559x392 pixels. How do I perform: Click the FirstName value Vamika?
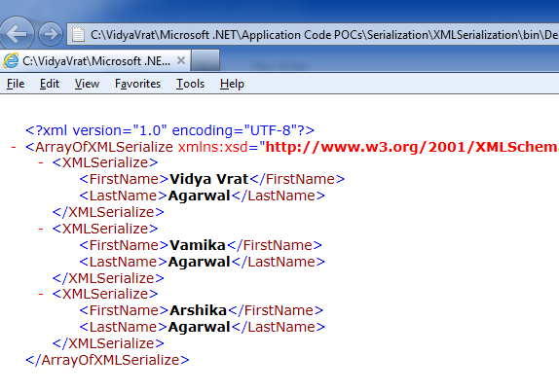click(x=198, y=245)
